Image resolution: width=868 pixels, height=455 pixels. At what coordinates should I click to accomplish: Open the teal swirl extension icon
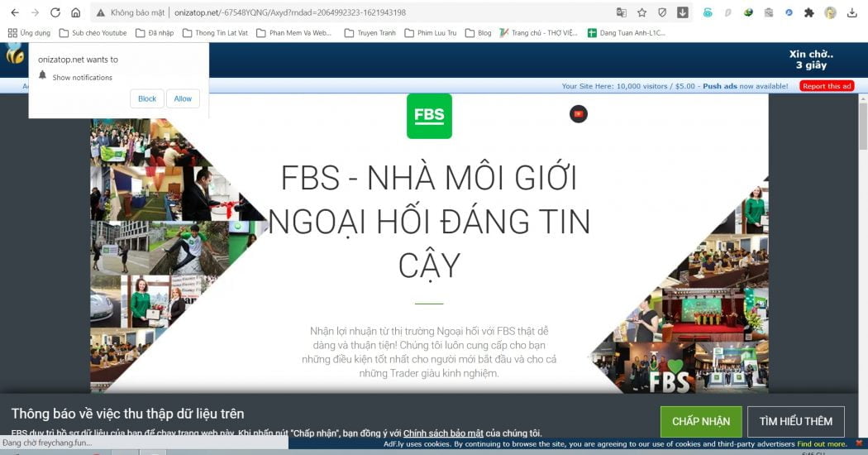[x=708, y=12]
